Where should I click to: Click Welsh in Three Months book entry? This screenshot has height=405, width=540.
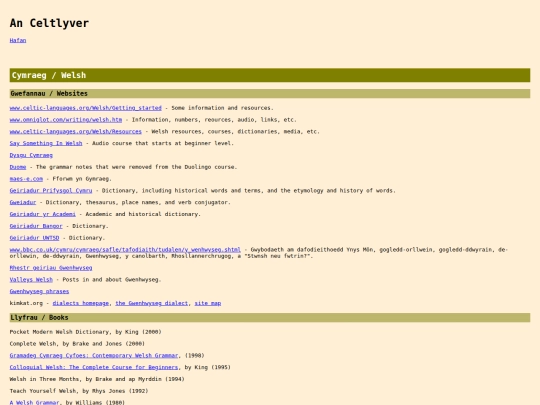[97, 379]
